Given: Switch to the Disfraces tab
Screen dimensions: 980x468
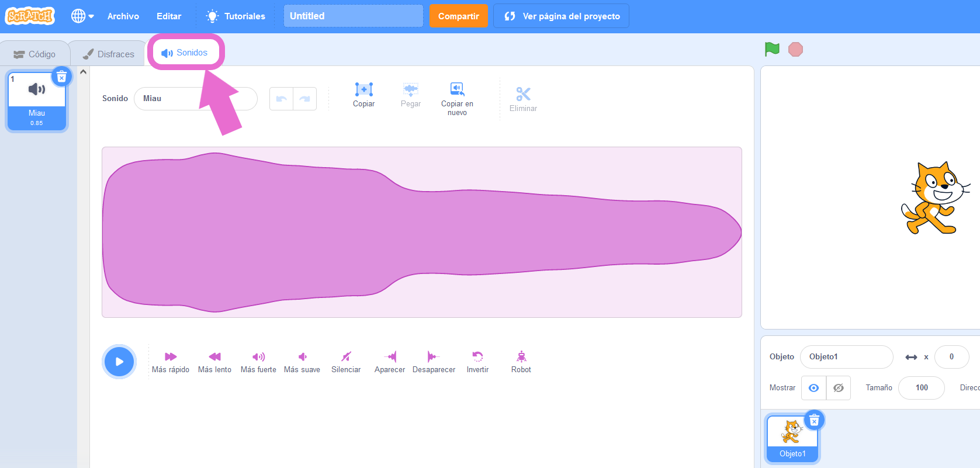Looking at the screenshot, I should point(109,54).
